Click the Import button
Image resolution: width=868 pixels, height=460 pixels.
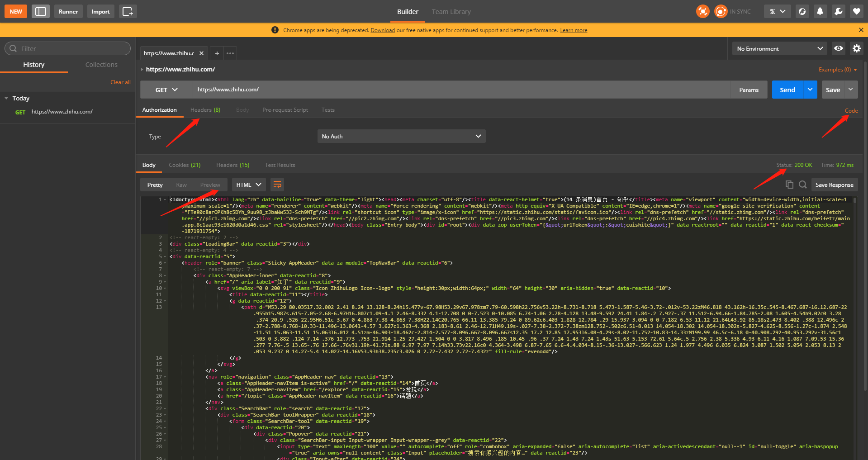click(100, 11)
